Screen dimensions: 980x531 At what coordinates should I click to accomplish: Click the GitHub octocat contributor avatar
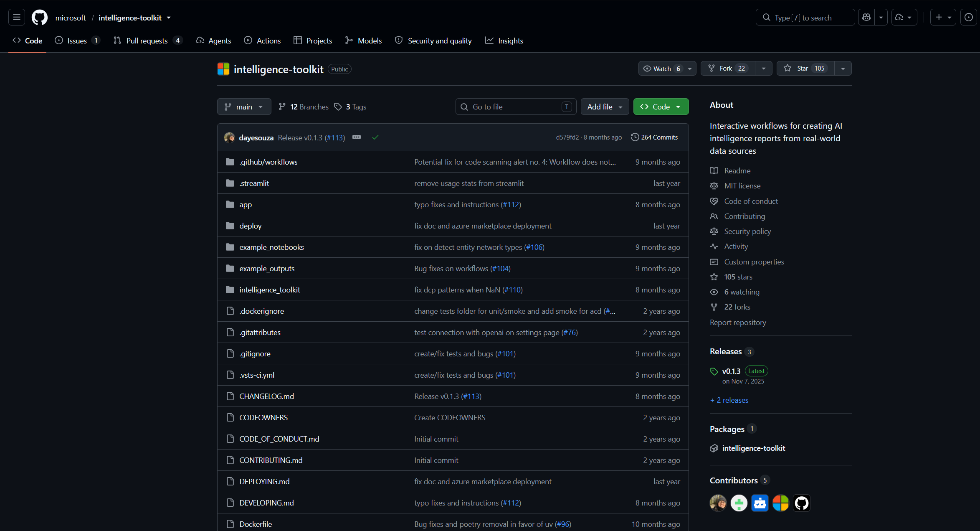click(x=802, y=503)
